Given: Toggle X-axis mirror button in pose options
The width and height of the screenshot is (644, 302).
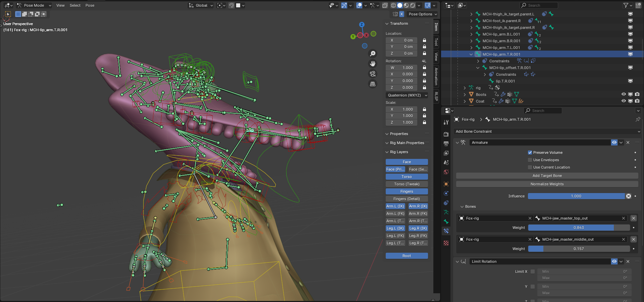Looking at the screenshot, I should [x=401, y=14].
